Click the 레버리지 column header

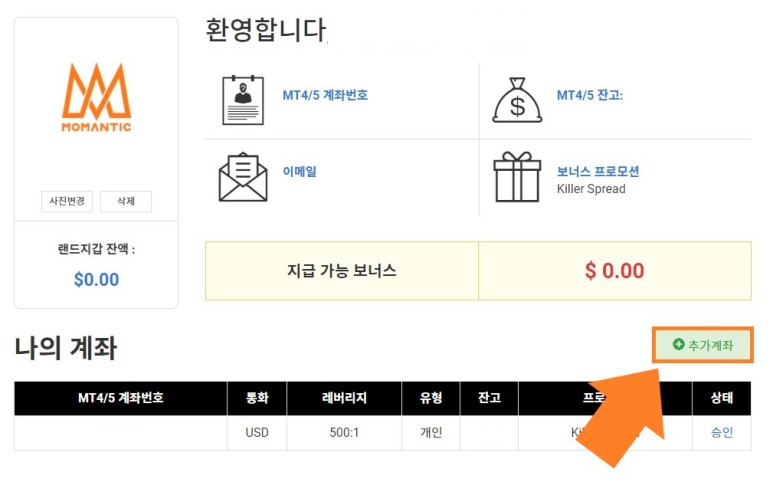pyautogui.click(x=344, y=398)
